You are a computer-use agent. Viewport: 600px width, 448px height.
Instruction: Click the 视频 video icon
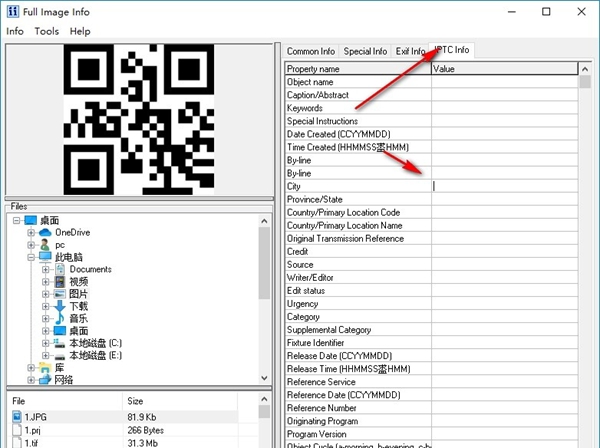pyautogui.click(x=60, y=282)
